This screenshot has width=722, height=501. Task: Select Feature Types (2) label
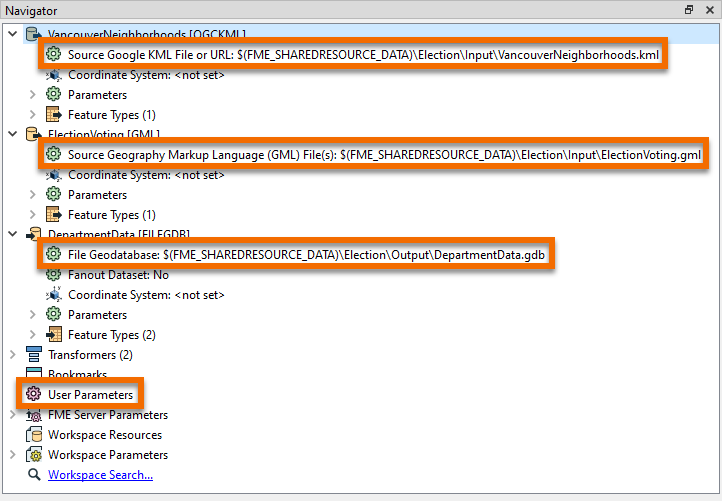[112, 335]
